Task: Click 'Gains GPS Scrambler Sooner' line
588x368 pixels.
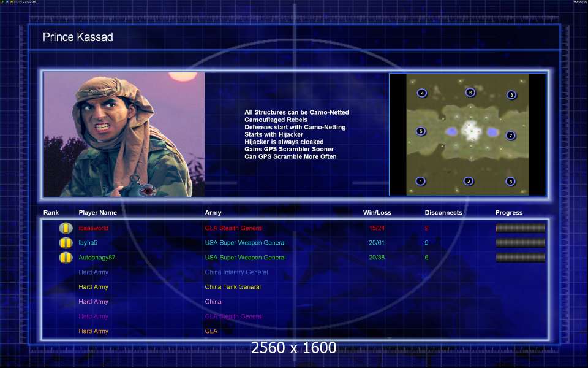Action: coord(289,149)
